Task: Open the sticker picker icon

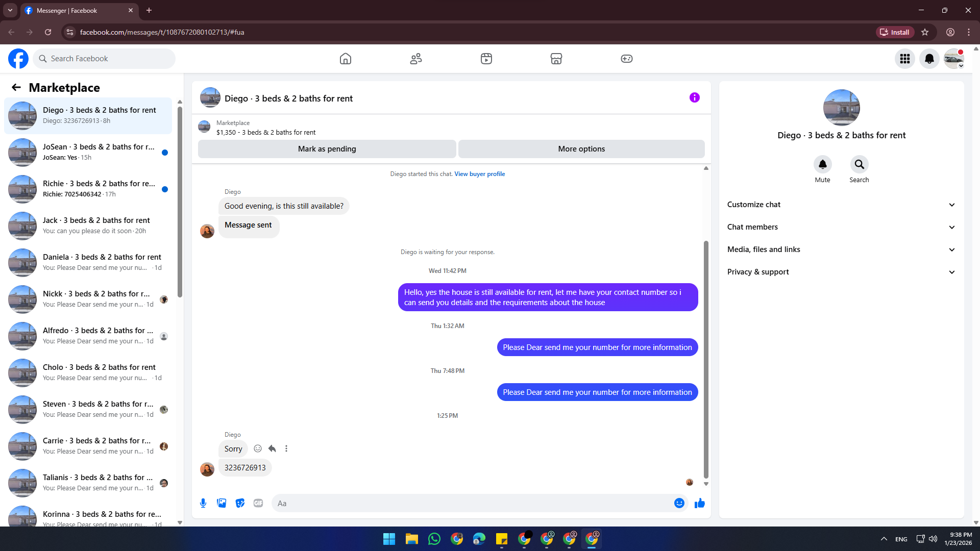Action: (x=240, y=503)
